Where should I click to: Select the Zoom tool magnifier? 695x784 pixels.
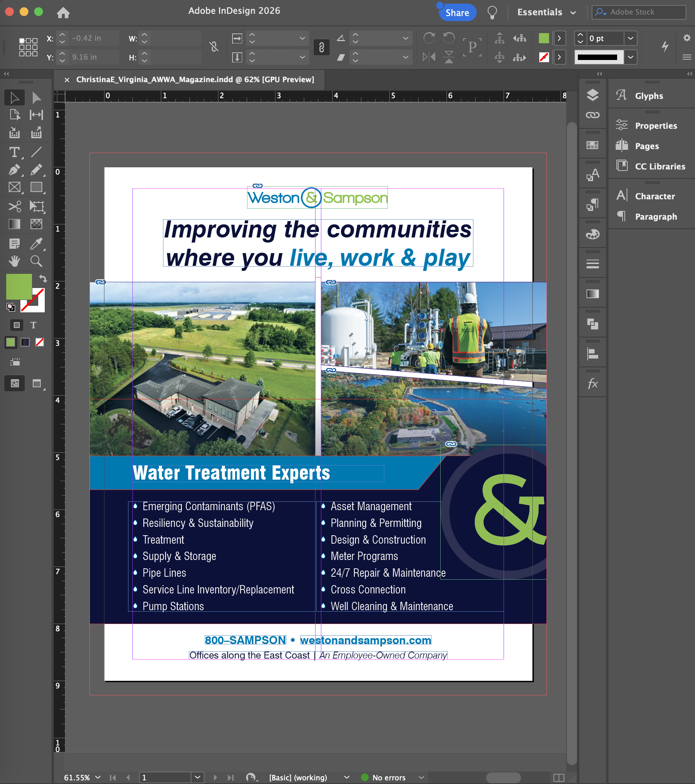[x=36, y=261]
